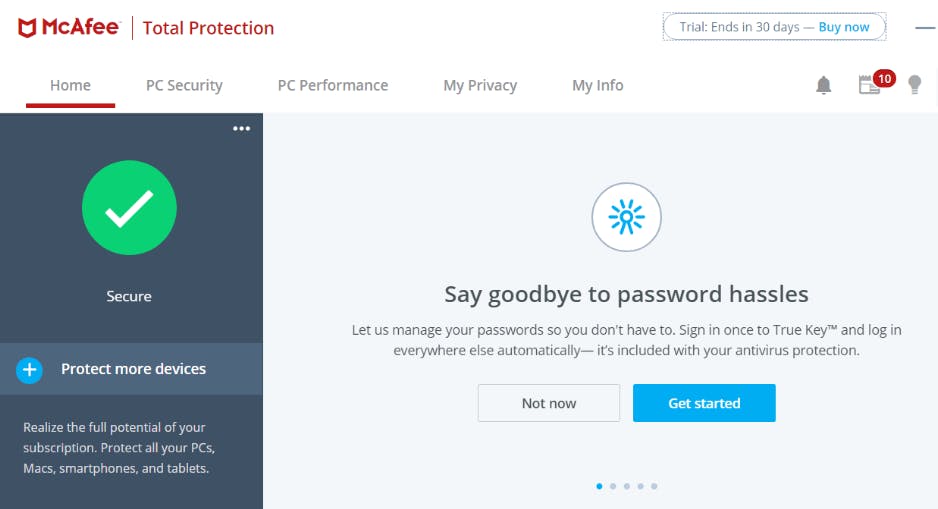Click the Get started button

click(x=704, y=403)
